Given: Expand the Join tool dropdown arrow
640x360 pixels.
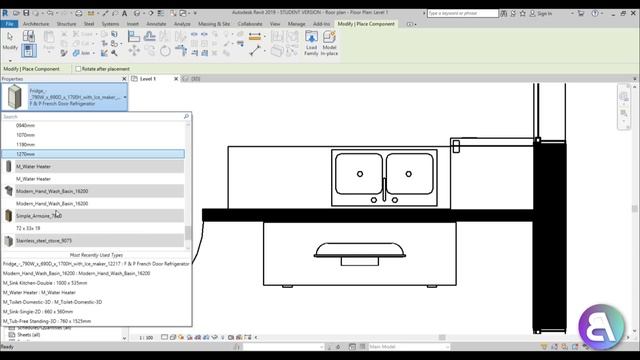Looking at the screenshot, I should [93, 53].
